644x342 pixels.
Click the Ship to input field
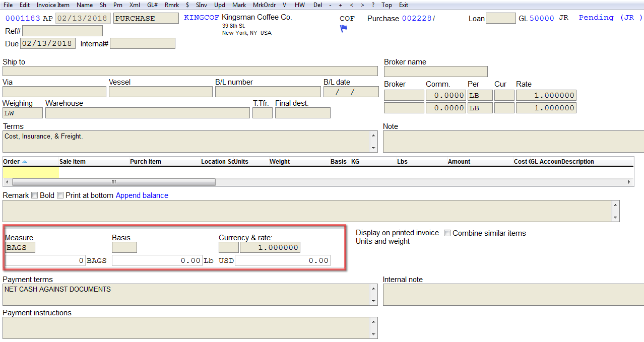pos(190,71)
